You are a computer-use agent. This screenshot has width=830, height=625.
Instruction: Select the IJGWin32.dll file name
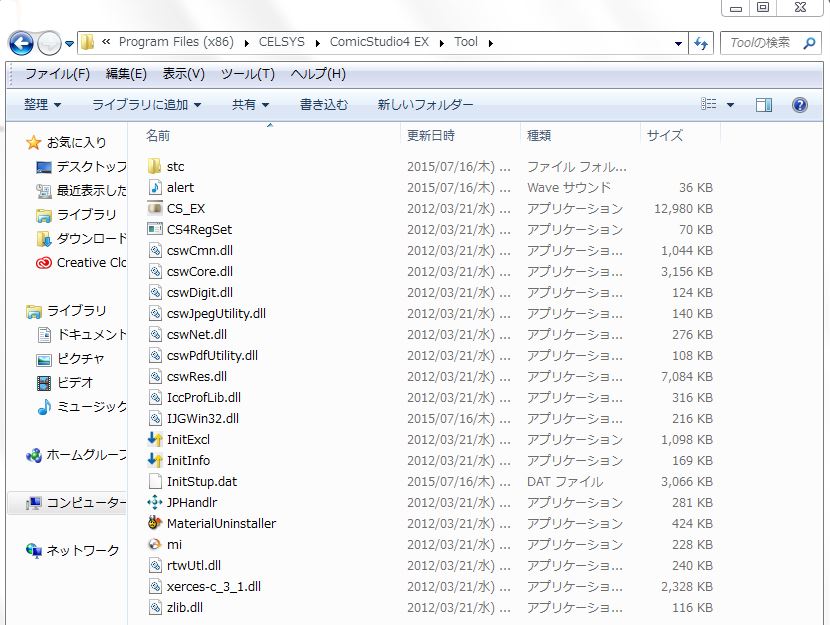point(203,419)
